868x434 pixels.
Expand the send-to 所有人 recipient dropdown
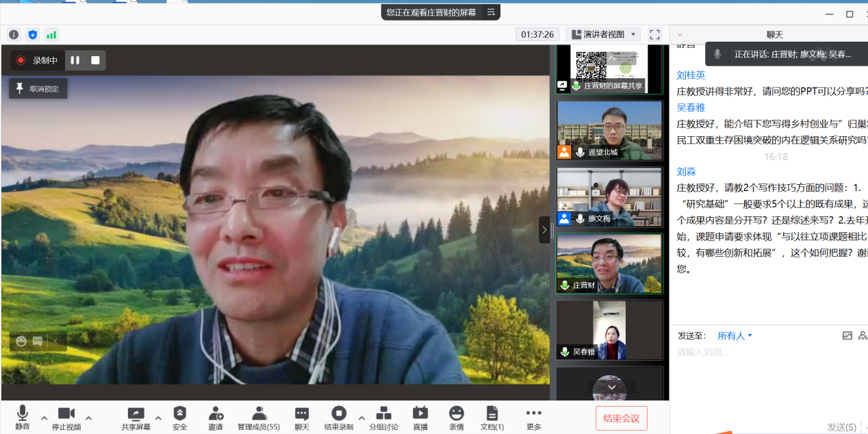click(735, 335)
